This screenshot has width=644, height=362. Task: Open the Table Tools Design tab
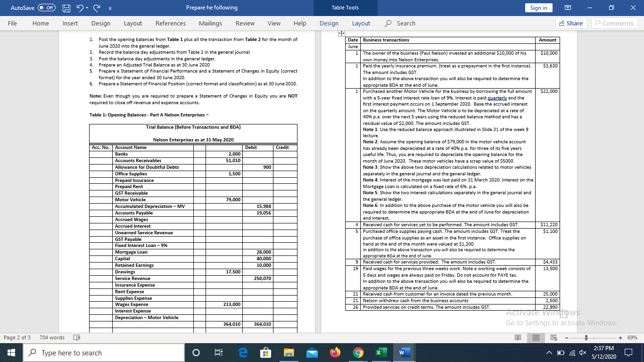[329, 23]
